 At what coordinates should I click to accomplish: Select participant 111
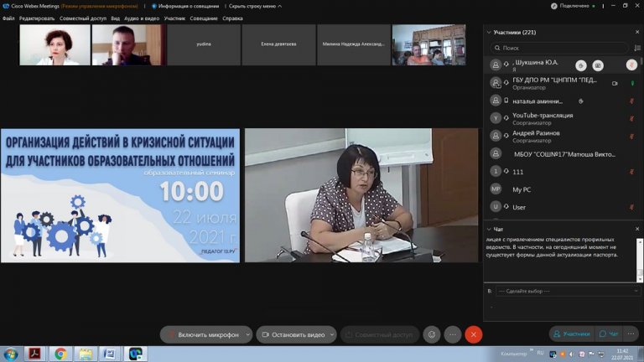561,172
